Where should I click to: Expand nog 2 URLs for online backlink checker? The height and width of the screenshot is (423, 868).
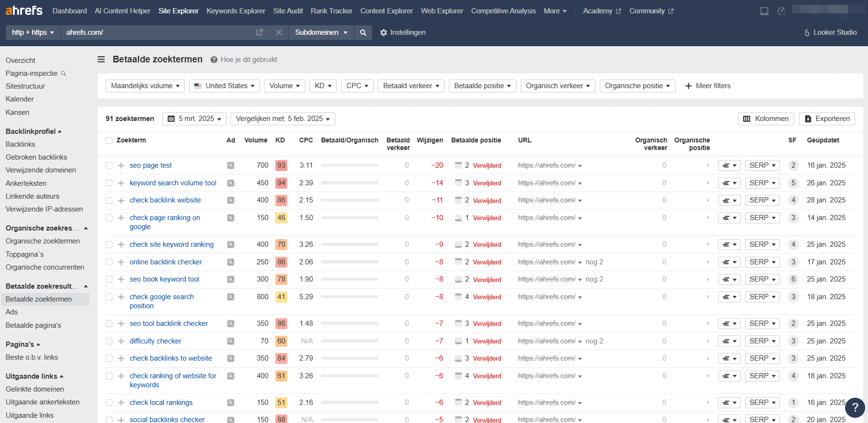(x=595, y=262)
